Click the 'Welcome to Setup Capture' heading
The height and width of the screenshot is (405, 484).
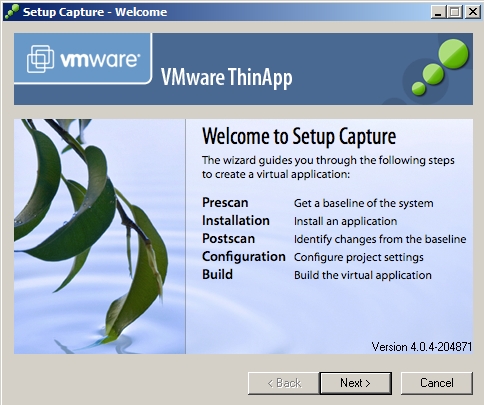click(x=299, y=137)
